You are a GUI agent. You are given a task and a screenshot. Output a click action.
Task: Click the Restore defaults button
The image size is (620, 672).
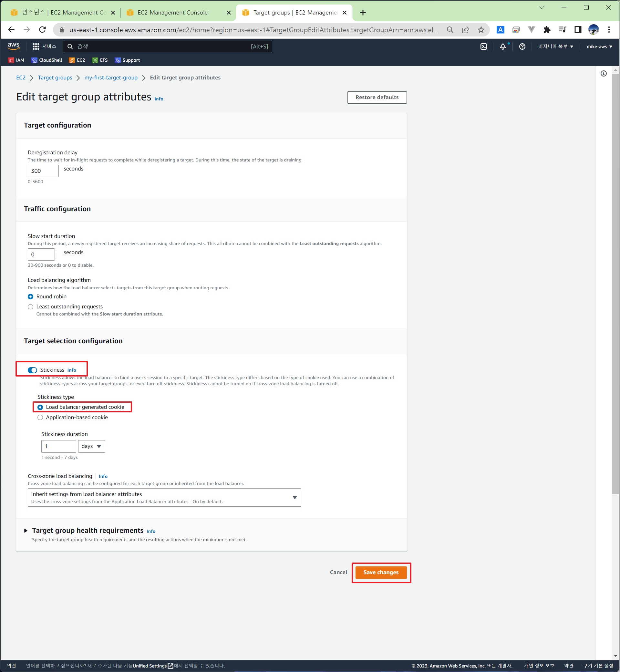point(377,97)
